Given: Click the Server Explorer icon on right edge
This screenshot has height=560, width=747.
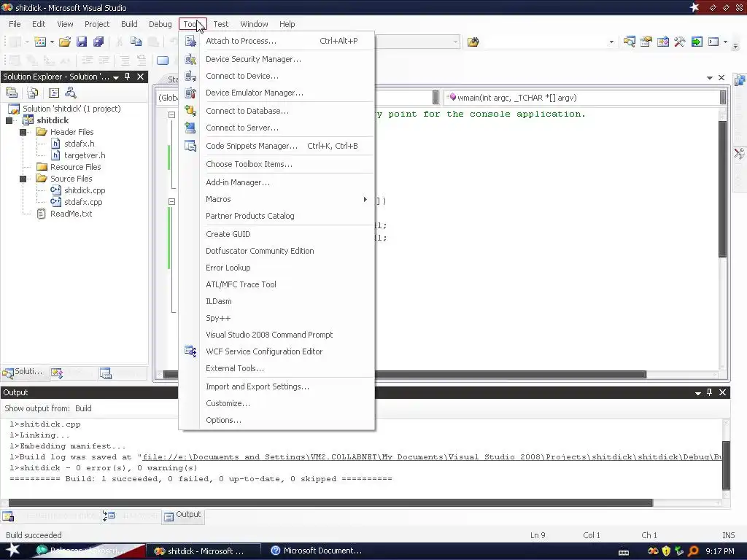Looking at the screenshot, I should point(740,80).
